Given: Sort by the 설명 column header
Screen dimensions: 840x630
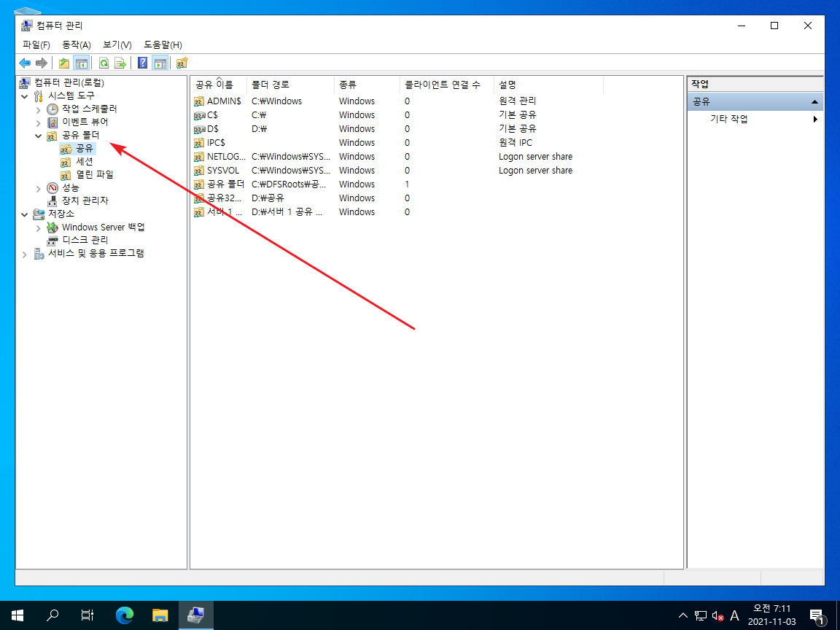Looking at the screenshot, I should [548, 85].
